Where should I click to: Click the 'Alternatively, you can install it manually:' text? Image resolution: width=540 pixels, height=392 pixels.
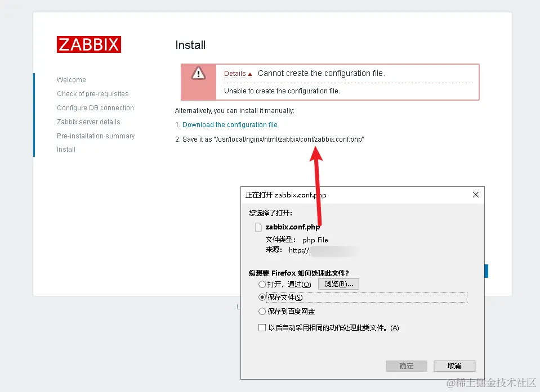click(x=235, y=111)
